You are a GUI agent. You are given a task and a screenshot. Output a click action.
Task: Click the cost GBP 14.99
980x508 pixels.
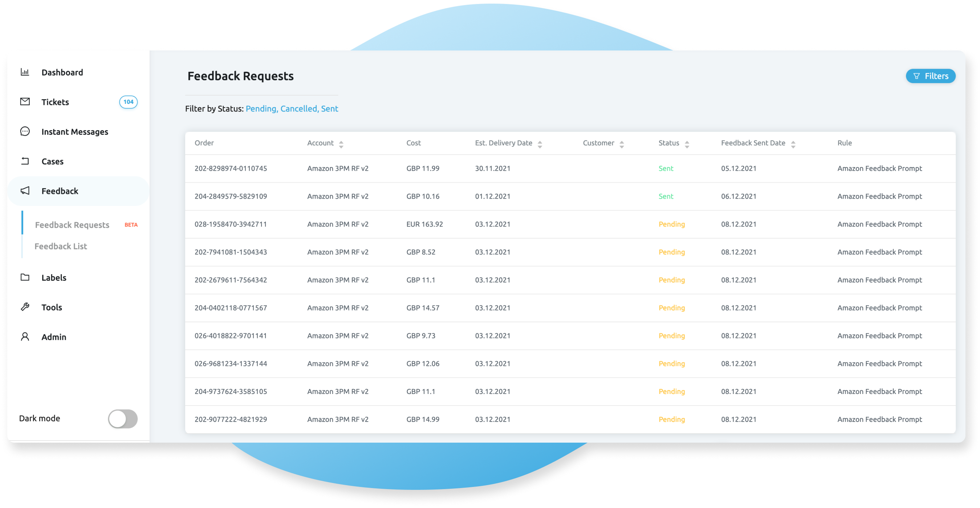(423, 419)
